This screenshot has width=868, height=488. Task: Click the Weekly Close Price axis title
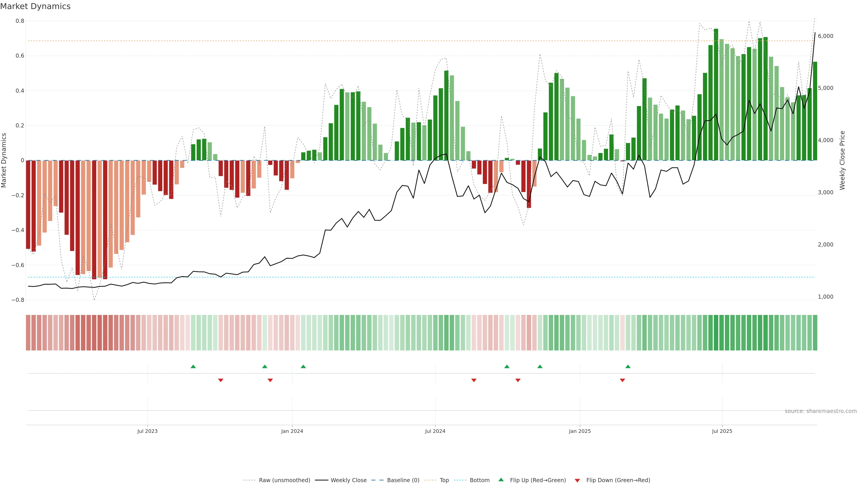842,160
